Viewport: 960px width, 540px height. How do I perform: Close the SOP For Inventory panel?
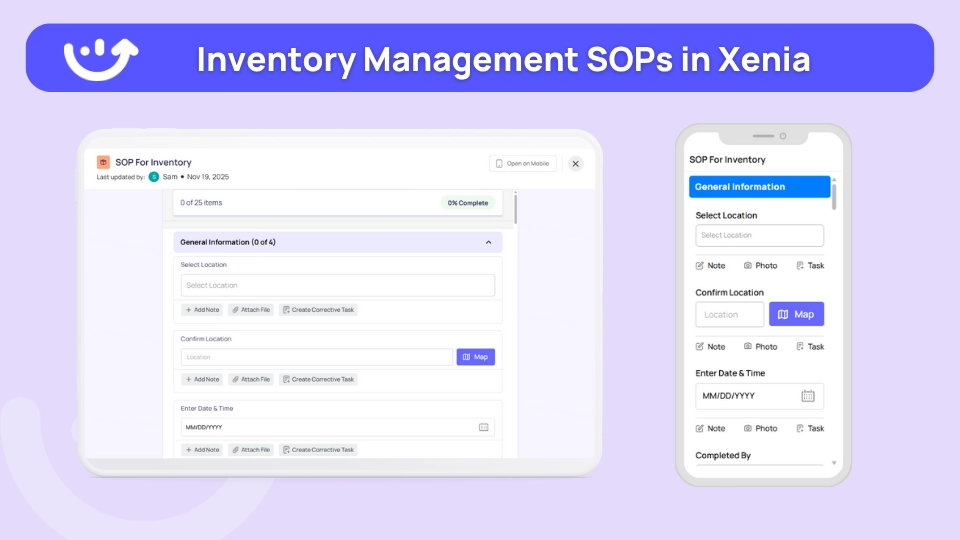tap(576, 163)
